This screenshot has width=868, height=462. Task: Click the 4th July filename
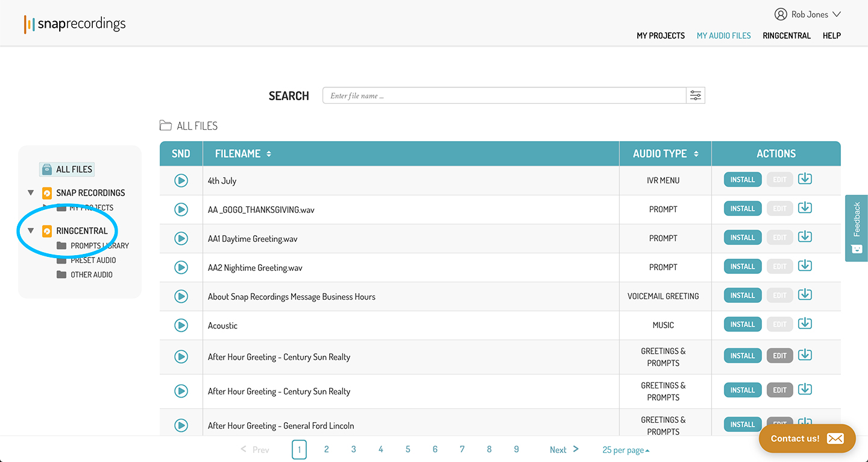tap(222, 181)
